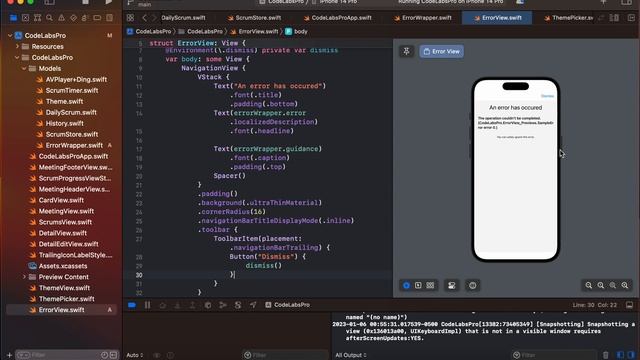This screenshot has height=360, width=640.
Task: Open the Issue navigator warning icon
Action: click(x=61, y=18)
